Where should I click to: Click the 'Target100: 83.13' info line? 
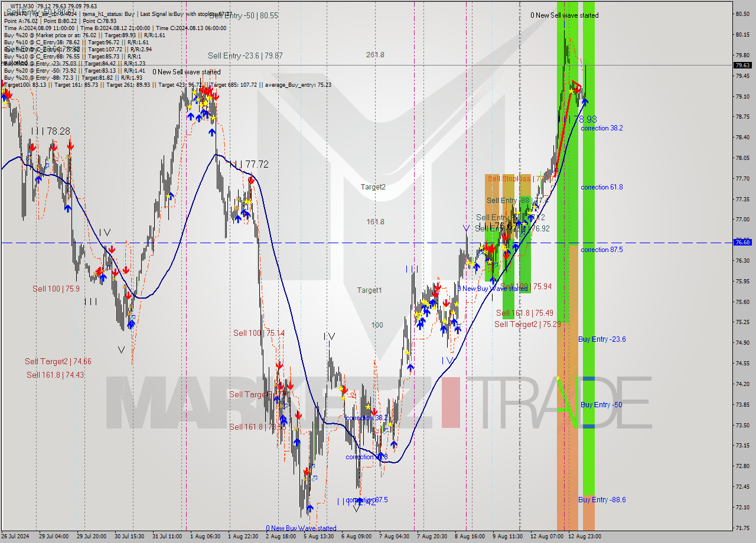tap(167, 85)
